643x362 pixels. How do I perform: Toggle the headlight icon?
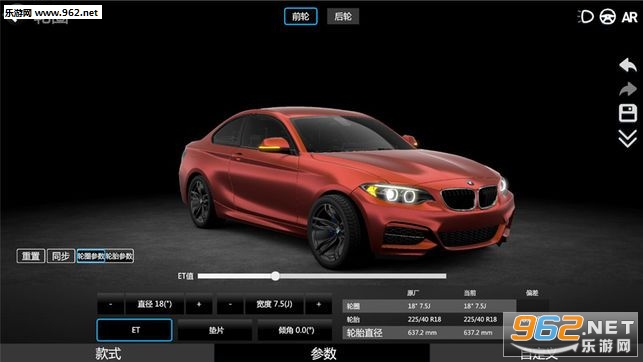pos(586,16)
